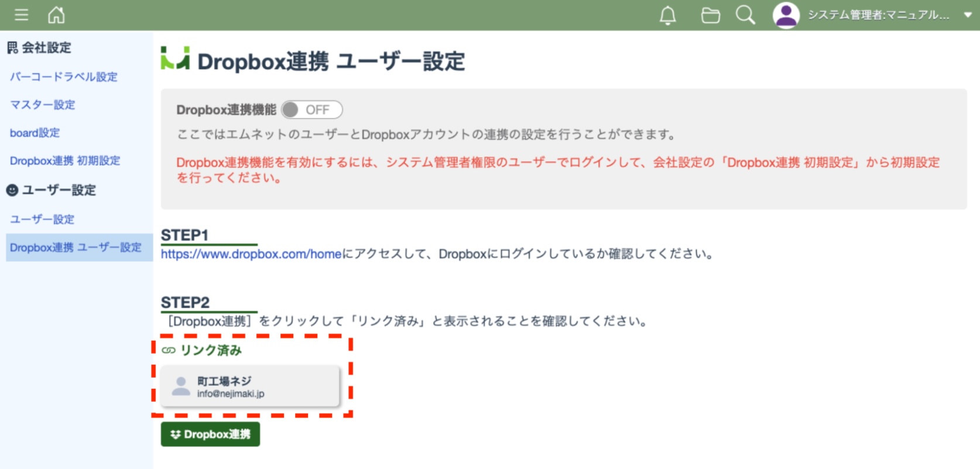Select マスター設定 in sidebar
The image size is (980, 469).
coord(43,105)
